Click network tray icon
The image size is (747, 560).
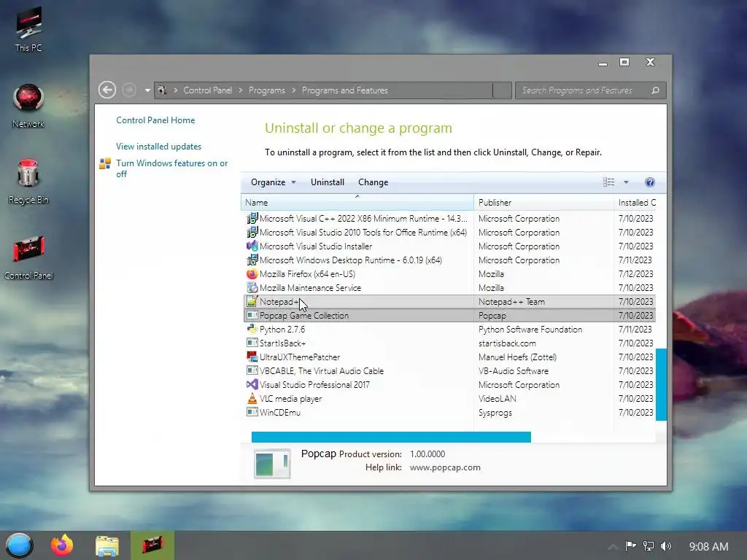pos(649,545)
